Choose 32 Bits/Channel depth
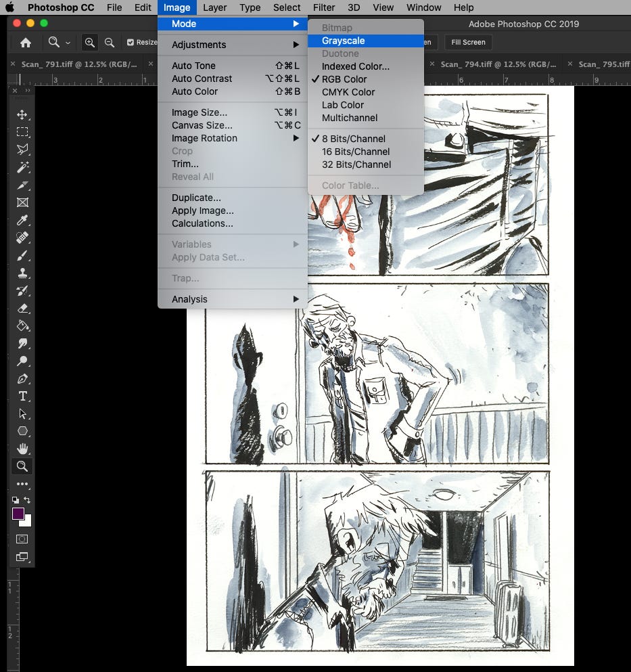This screenshot has width=631, height=672. 366,164
